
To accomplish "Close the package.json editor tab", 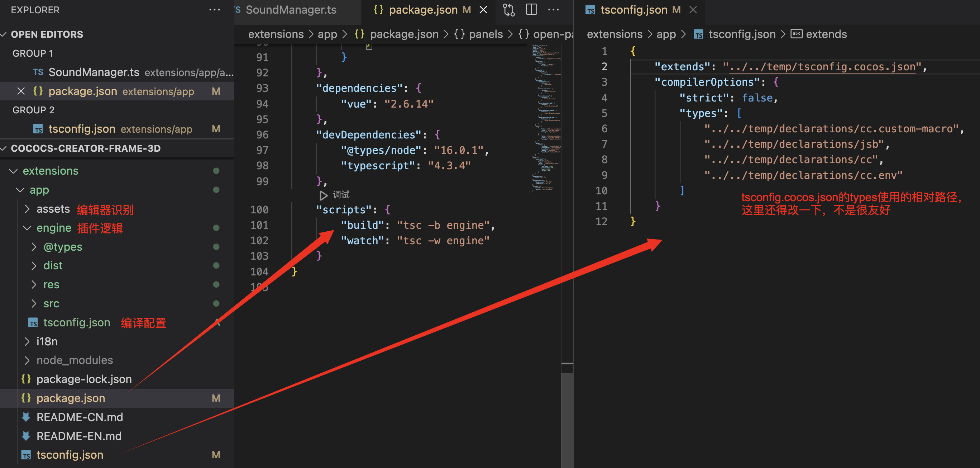I will (x=483, y=10).
